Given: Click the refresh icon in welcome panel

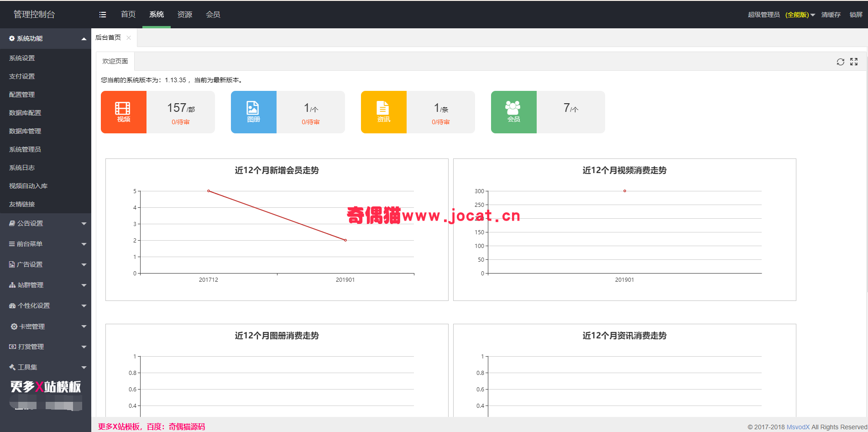Looking at the screenshot, I should [x=840, y=62].
